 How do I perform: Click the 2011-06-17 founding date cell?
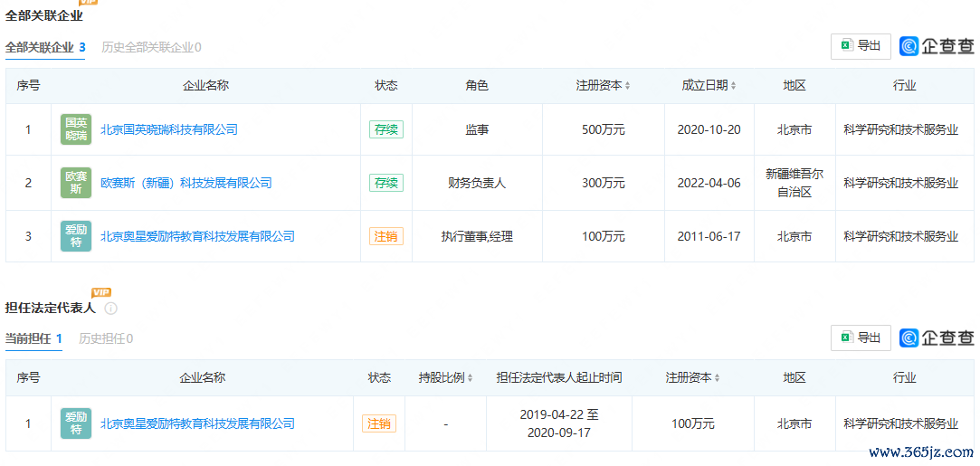pyautogui.click(x=709, y=236)
